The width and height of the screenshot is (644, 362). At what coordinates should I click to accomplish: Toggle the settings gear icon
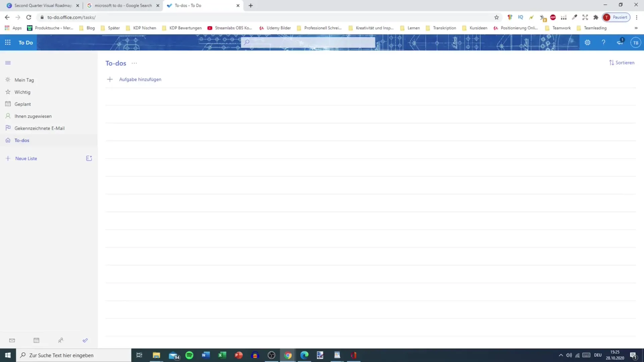point(587,42)
